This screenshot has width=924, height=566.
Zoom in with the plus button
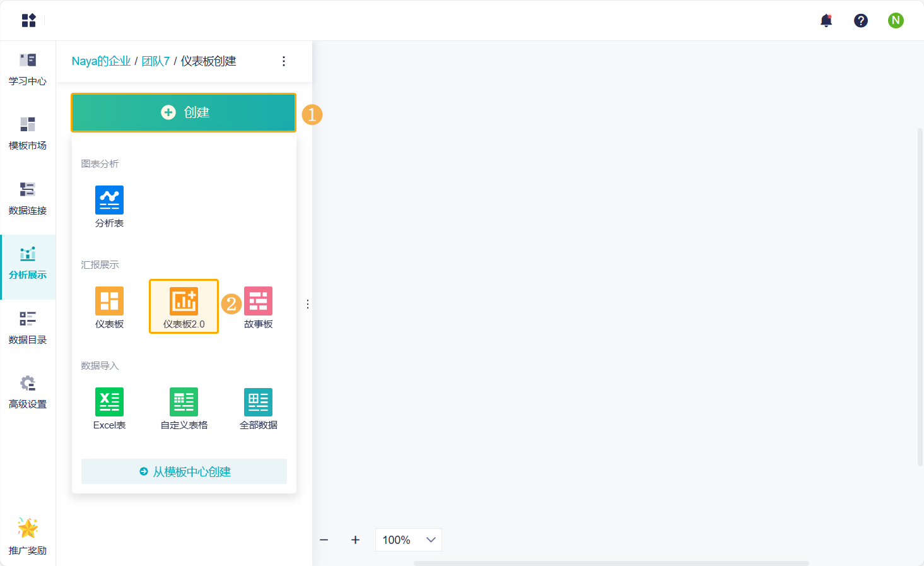[356, 540]
